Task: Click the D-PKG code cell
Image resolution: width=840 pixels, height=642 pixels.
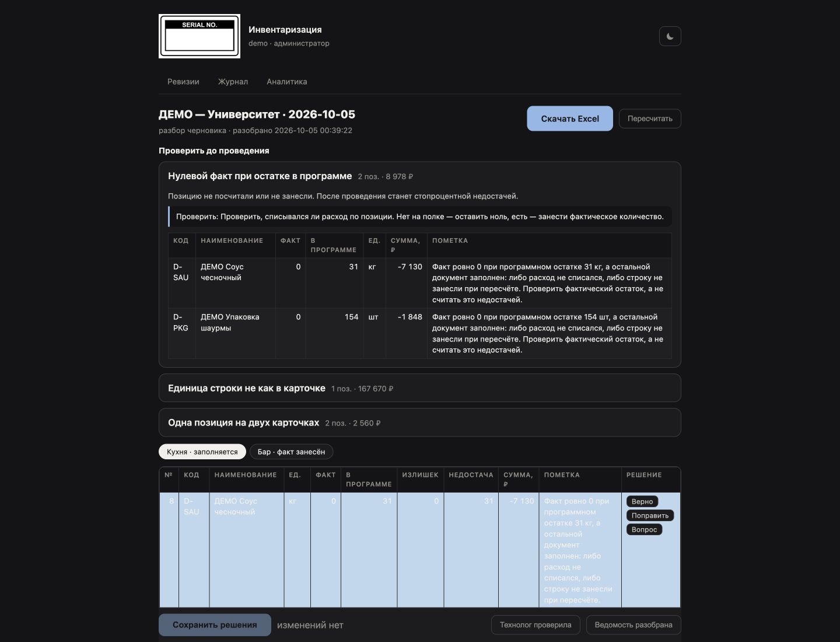Action: 181,333
